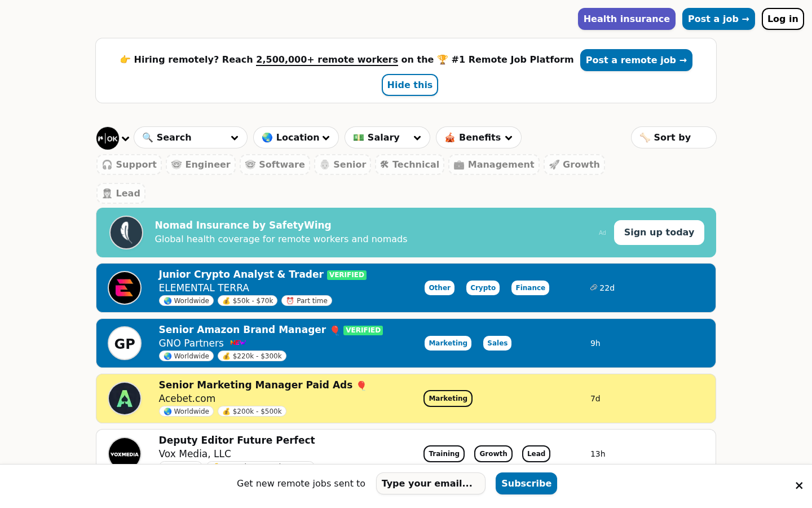Viewport: 812px width, 508px height.
Task: Open the Sort by selector
Action: 673,138
